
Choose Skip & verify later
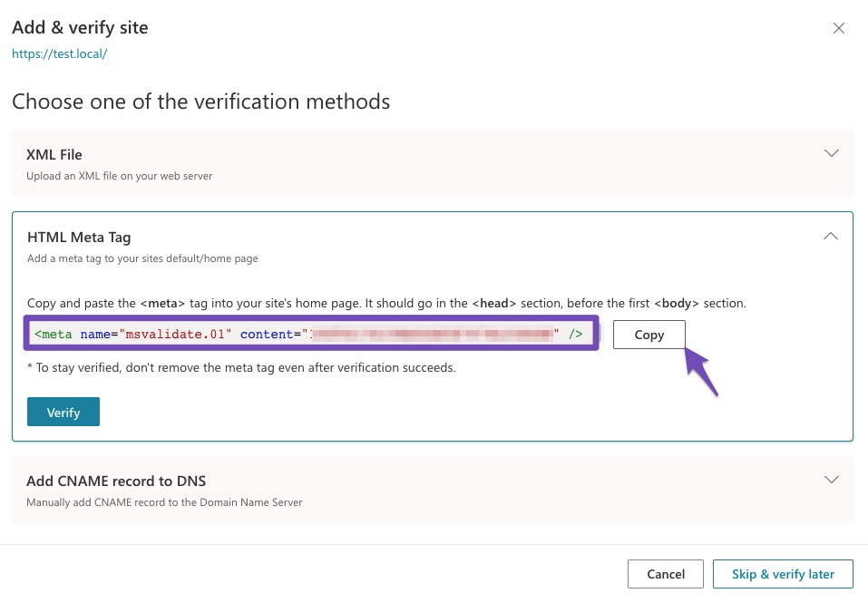[784, 574]
